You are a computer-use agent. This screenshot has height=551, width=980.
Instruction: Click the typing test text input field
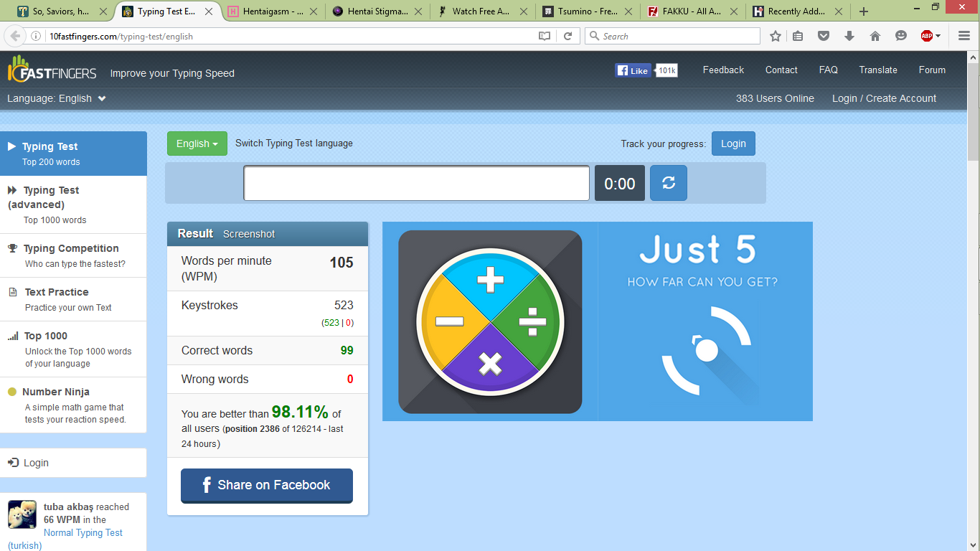(416, 183)
